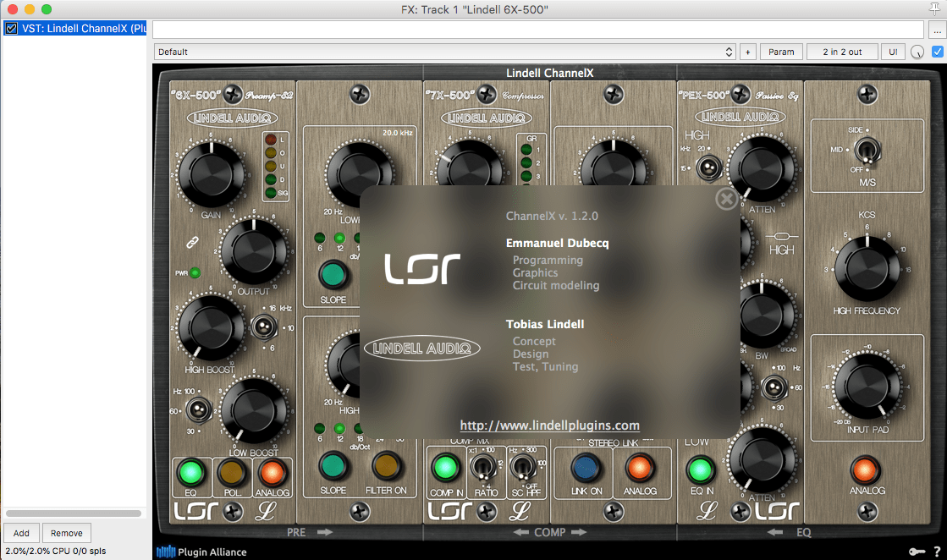The image size is (947, 560).
Task: Click the lower SLOPE button beside FILTER ON
Action: click(x=333, y=466)
